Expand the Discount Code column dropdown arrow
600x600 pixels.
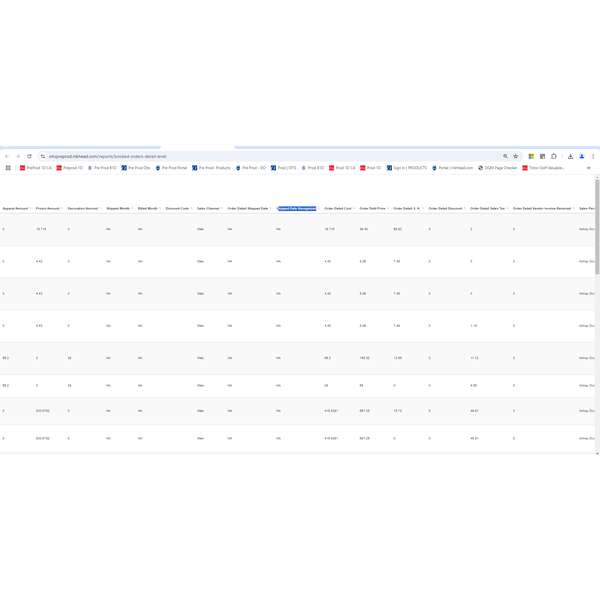tap(191, 208)
